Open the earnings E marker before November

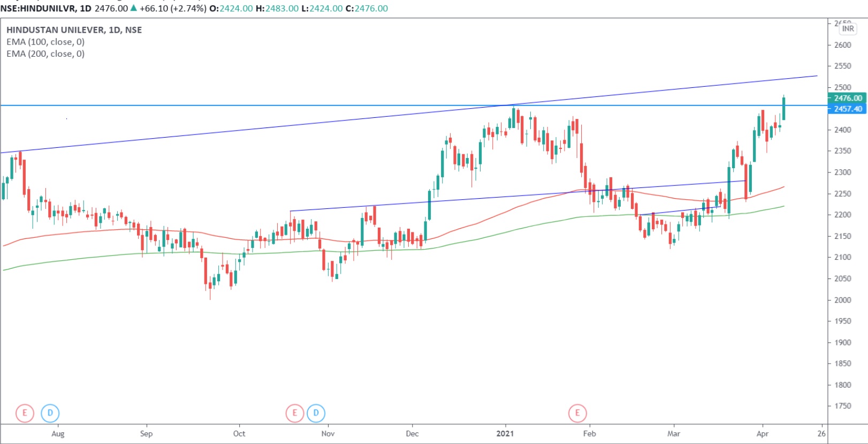294,413
